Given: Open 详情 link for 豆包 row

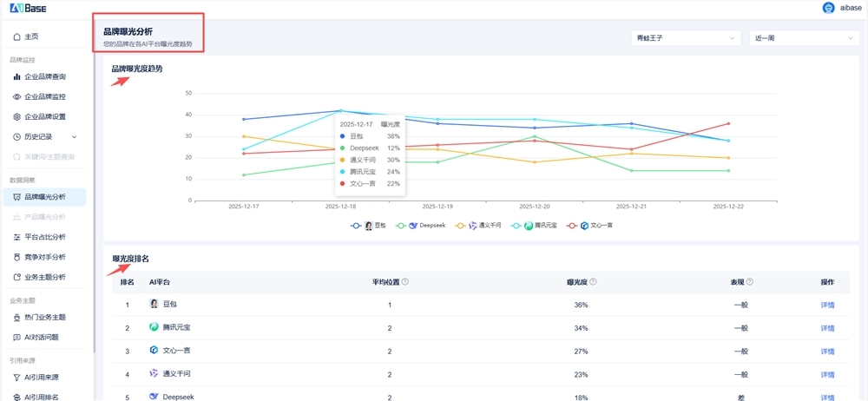Looking at the screenshot, I should point(827,305).
